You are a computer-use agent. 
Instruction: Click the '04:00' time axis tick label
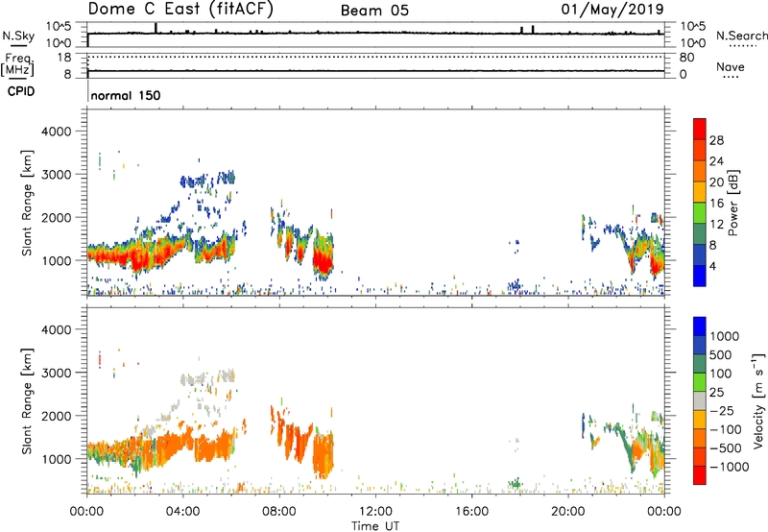(182, 512)
